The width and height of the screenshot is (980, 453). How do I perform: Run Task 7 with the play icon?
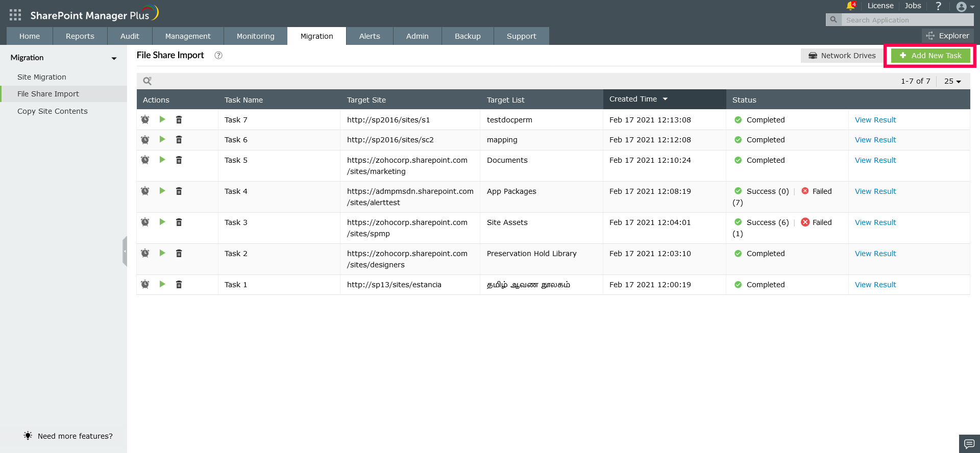pyautogui.click(x=162, y=119)
